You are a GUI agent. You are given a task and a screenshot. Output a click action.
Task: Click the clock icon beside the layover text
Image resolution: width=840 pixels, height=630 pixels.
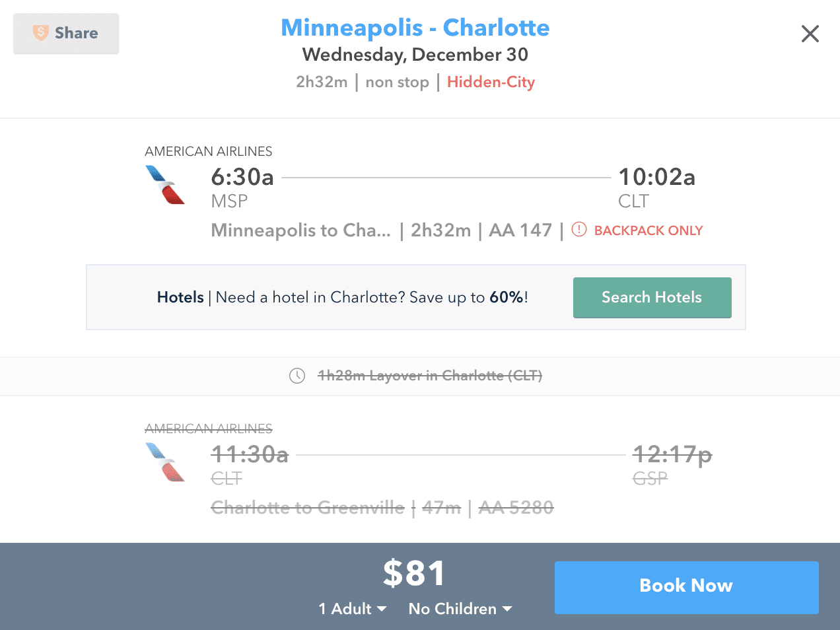(297, 375)
